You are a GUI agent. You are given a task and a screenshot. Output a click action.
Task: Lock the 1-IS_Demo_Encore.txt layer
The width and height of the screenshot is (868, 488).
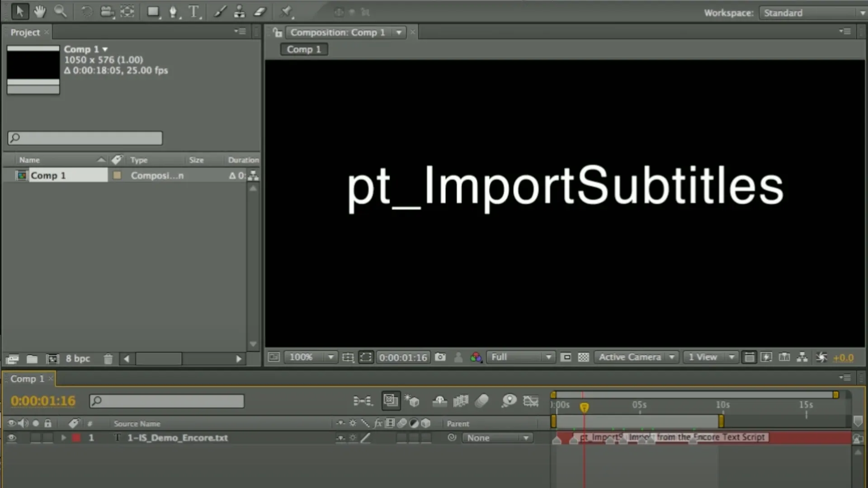pos(47,437)
